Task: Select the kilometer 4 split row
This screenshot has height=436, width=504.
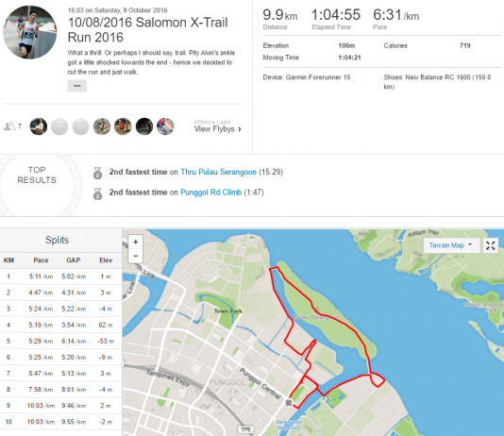Action: pyautogui.click(x=60, y=325)
